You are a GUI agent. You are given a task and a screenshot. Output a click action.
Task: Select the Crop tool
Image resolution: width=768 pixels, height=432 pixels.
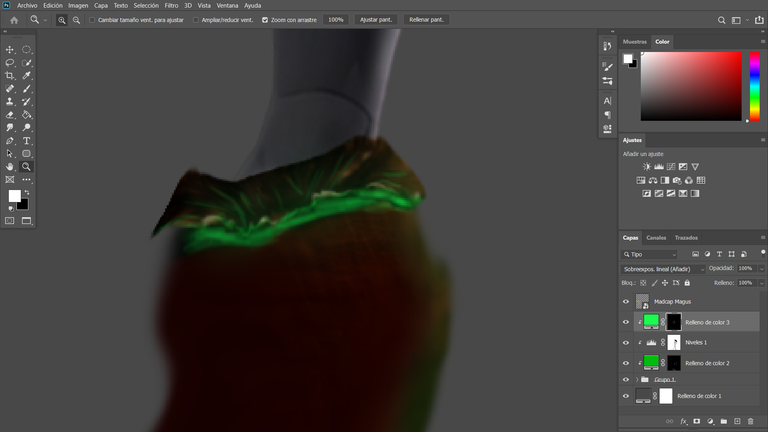10,75
